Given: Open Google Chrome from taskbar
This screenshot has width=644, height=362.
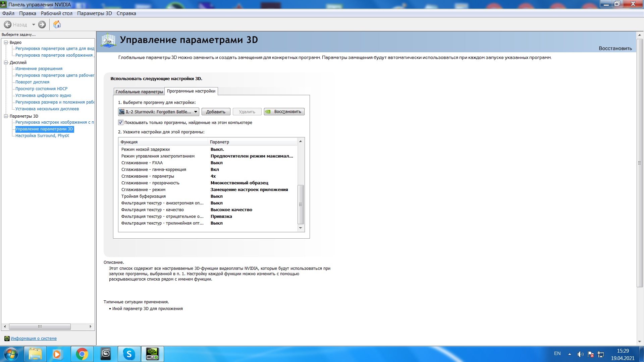Looking at the screenshot, I should (82, 354).
